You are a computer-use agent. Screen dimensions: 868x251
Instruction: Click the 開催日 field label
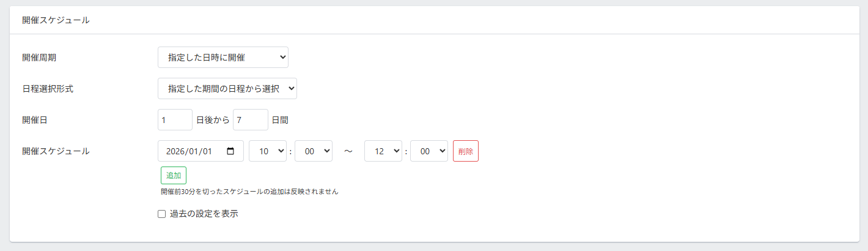coord(35,120)
